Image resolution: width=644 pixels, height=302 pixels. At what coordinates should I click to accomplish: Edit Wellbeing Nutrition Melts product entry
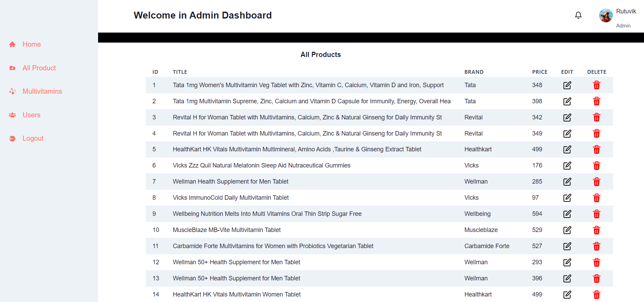(567, 214)
